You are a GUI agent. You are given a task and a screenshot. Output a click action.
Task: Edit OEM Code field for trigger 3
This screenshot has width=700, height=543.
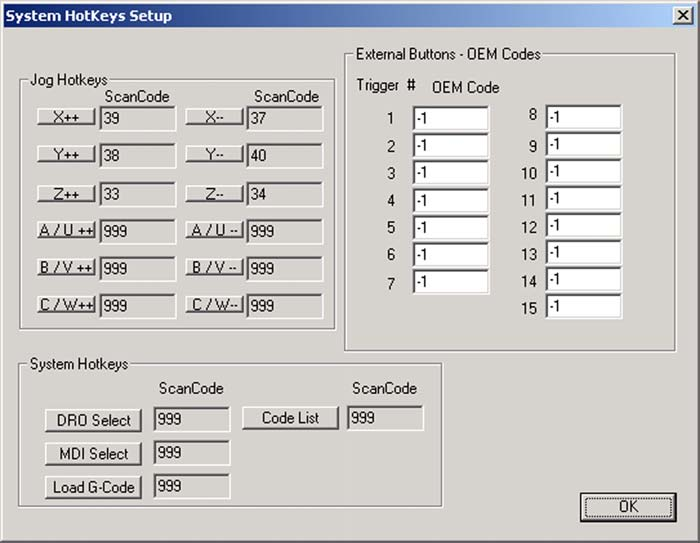pyautogui.click(x=450, y=173)
